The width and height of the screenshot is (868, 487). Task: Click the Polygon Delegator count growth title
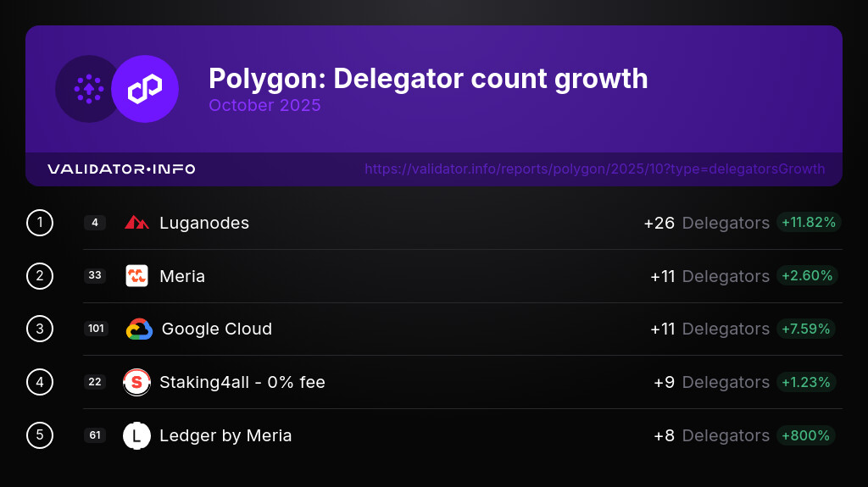tap(428, 79)
